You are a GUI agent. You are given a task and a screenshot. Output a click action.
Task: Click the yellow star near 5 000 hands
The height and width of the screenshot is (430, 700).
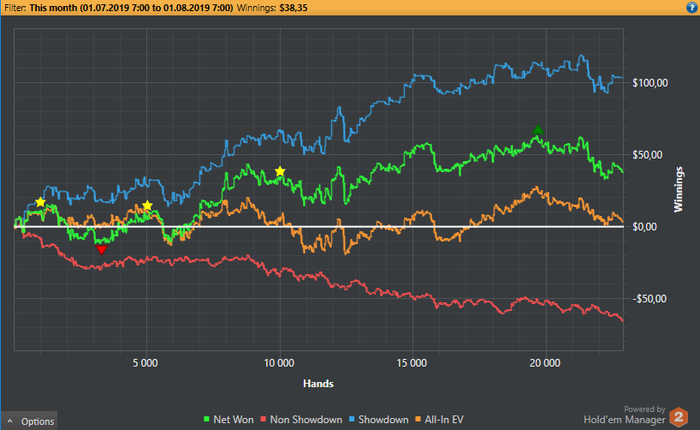click(x=147, y=206)
